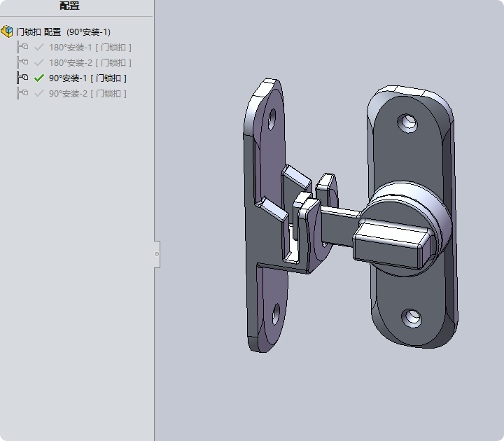Click the grey checkmark of 180°安装-1

coord(39,48)
